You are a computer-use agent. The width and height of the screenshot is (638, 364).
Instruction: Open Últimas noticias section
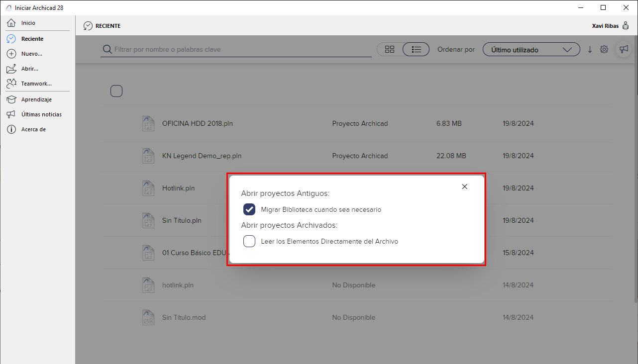click(x=41, y=114)
